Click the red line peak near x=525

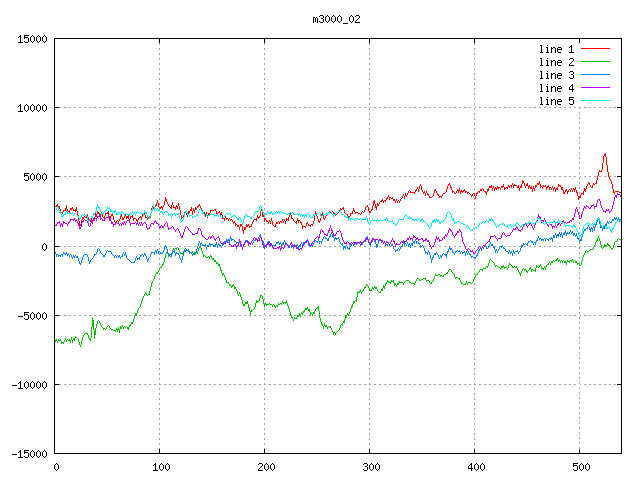(605, 154)
